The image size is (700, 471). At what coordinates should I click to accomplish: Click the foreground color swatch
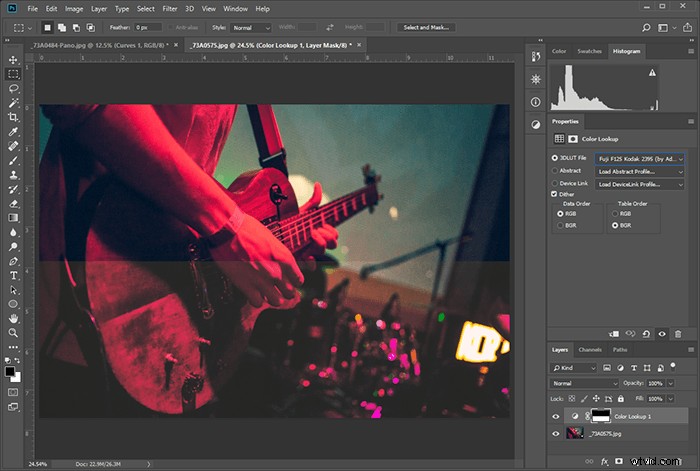[10, 371]
